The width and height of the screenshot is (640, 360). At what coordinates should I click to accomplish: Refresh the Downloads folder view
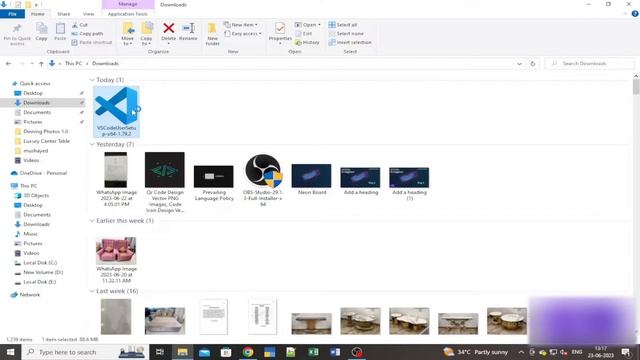[x=533, y=64]
